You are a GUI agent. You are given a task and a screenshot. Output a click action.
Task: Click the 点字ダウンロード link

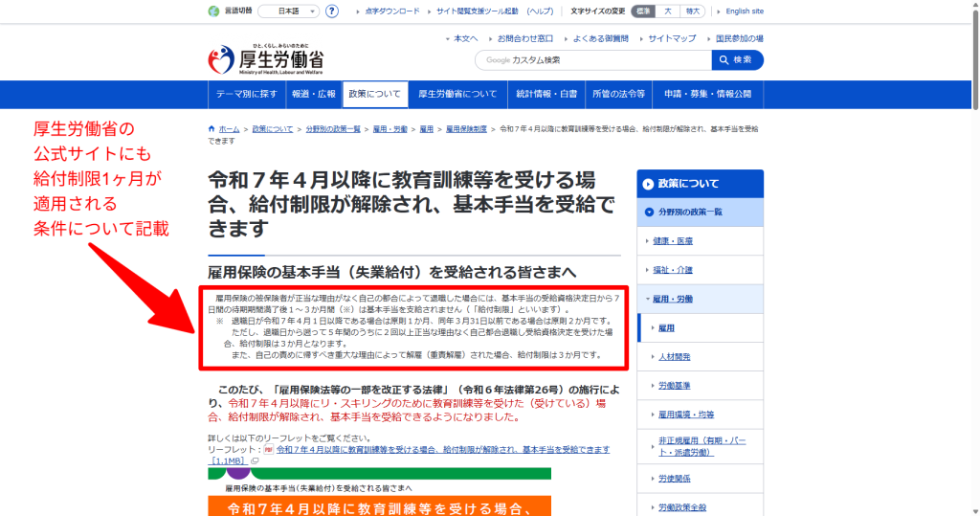pos(392,11)
